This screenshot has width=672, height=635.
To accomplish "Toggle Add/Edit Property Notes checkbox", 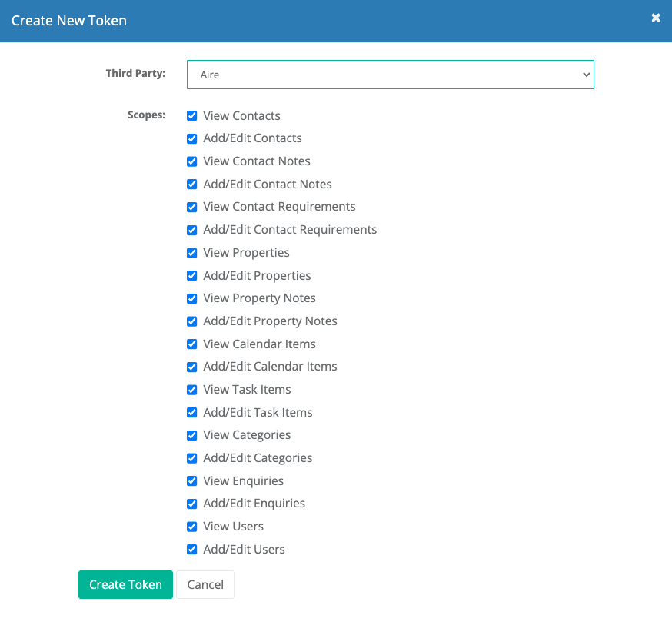I will click(192, 321).
